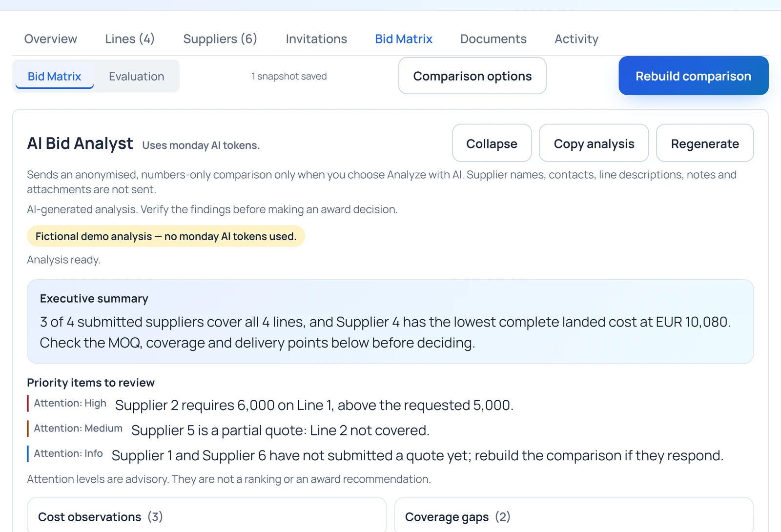Screen dimensions: 781x532
Task: Click the Priority items to review heading
Action: point(91,383)
